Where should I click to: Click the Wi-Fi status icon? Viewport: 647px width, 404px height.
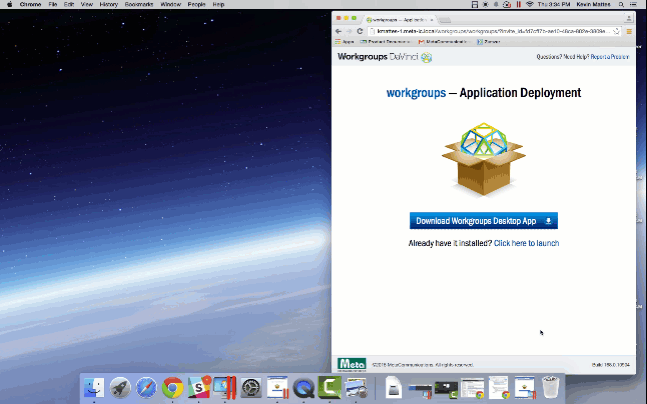(529, 4)
